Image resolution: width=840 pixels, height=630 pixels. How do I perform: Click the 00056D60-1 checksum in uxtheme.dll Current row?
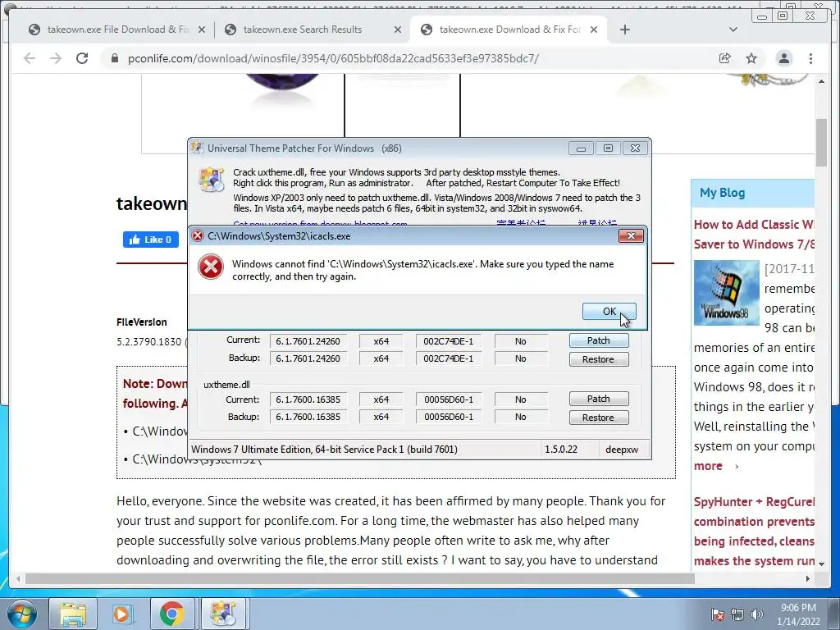[449, 399]
